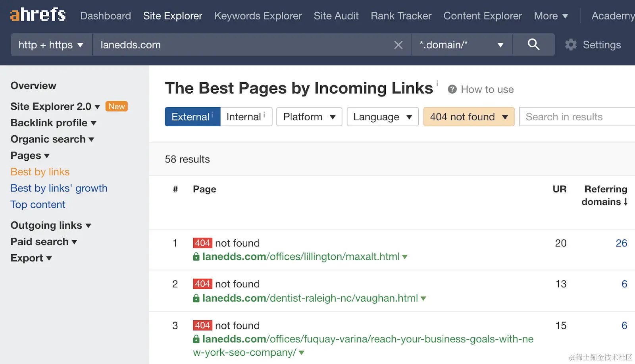Click the green lock icon for maxalt.html row
Screen dimensions: 635x364
pos(196,256)
